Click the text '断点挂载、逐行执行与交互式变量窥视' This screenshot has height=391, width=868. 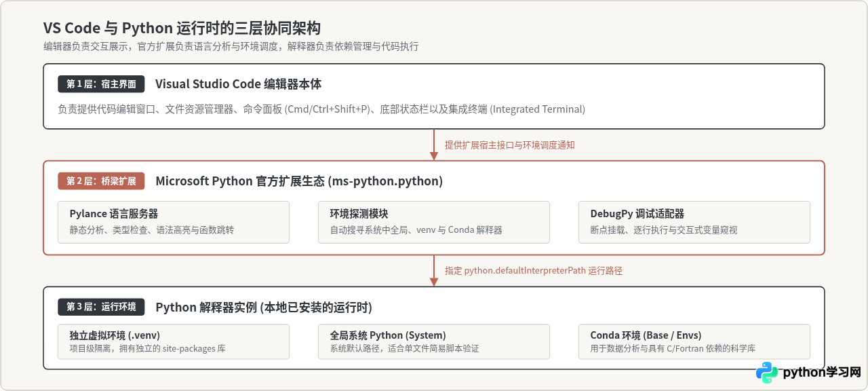pyautogui.click(x=663, y=230)
